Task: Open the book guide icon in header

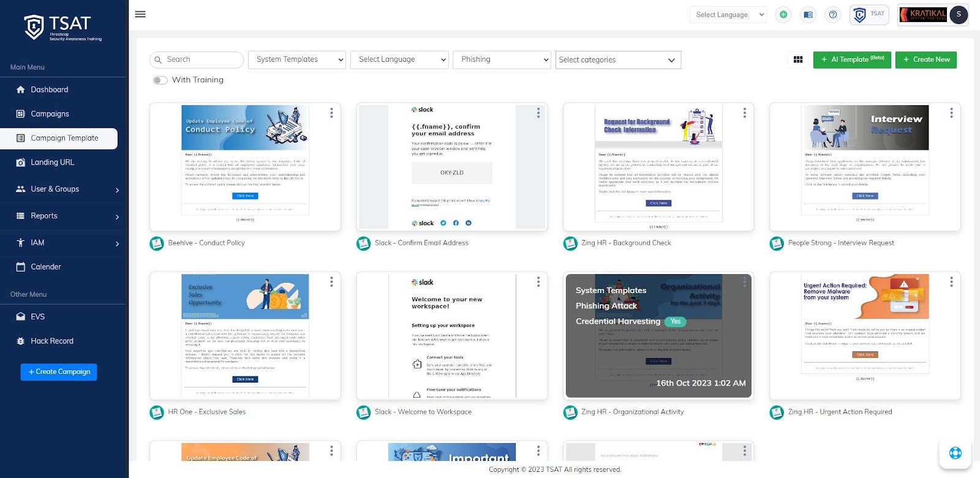Action: (809, 15)
